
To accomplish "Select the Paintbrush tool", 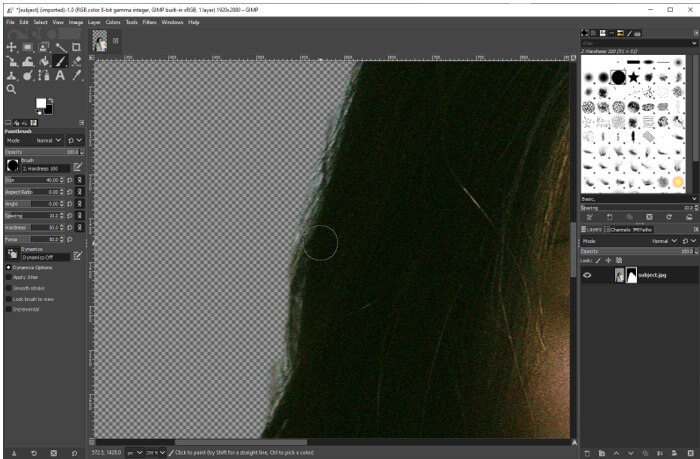I will (60, 61).
